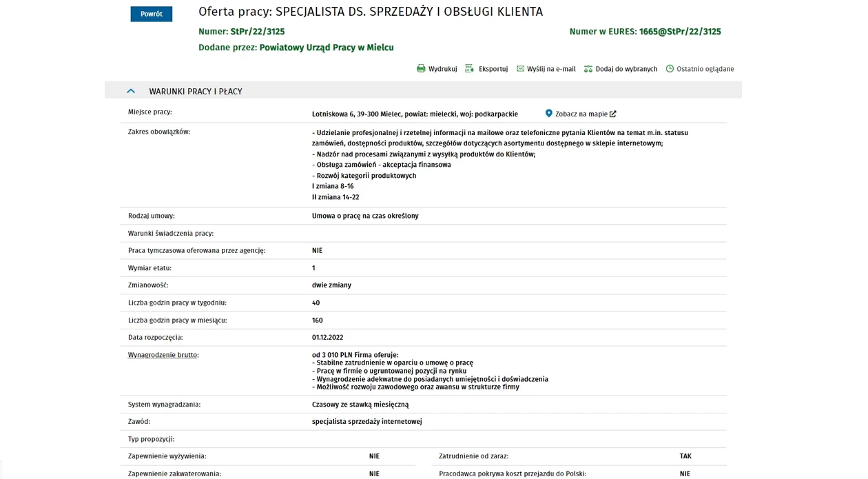Click the start date 01.12.2022
Image resolution: width=868 pixels, height=479 pixels.
click(x=327, y=338)
